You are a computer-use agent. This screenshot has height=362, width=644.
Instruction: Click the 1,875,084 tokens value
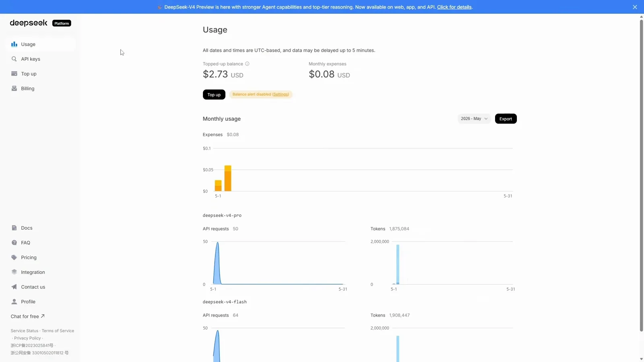pyautogui.click(x=399, y=229)
